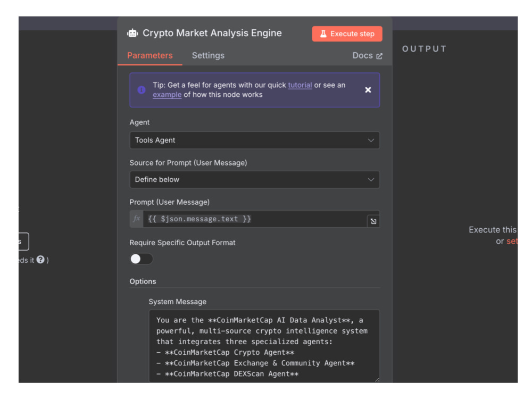Click the Options section label
This screenshot has height=399, width=532.
click(143, 281)
